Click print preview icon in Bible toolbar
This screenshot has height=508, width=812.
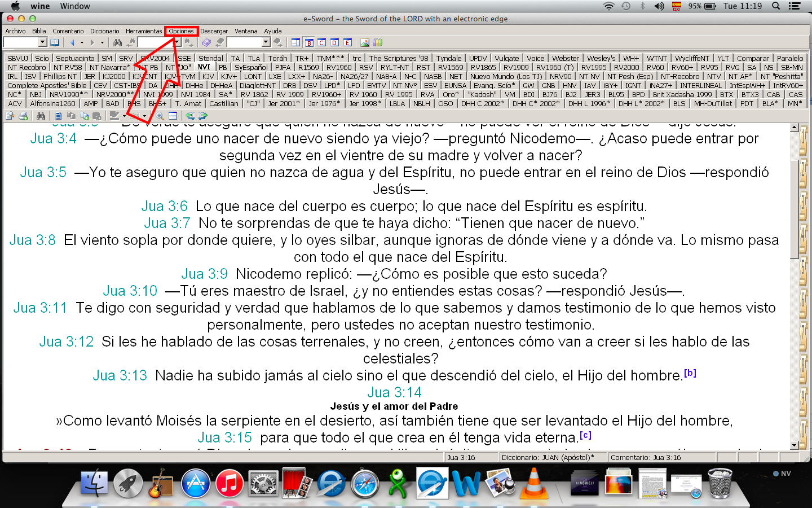click(x=10, y=116)
